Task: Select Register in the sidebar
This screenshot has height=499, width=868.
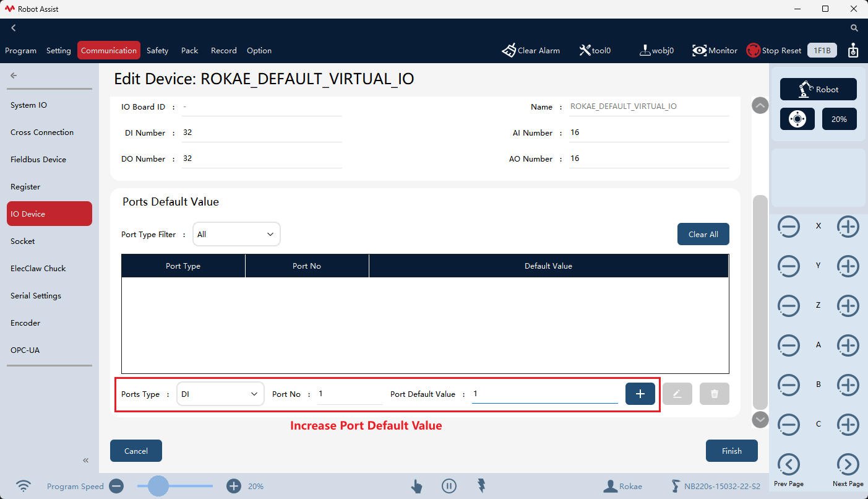Action: click(49, 187)
